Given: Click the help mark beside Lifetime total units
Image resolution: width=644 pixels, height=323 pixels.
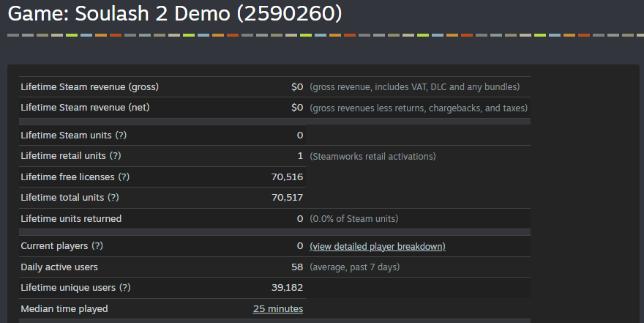Looking at the screenshot, I should point(113,198).
